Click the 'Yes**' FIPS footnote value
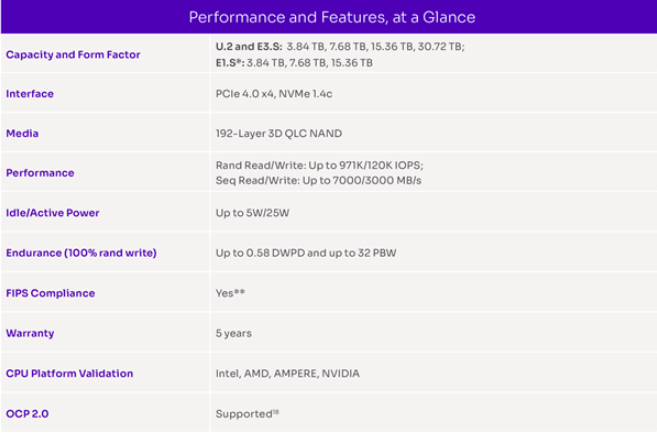The image size is (657, 434). pos(230,293)
